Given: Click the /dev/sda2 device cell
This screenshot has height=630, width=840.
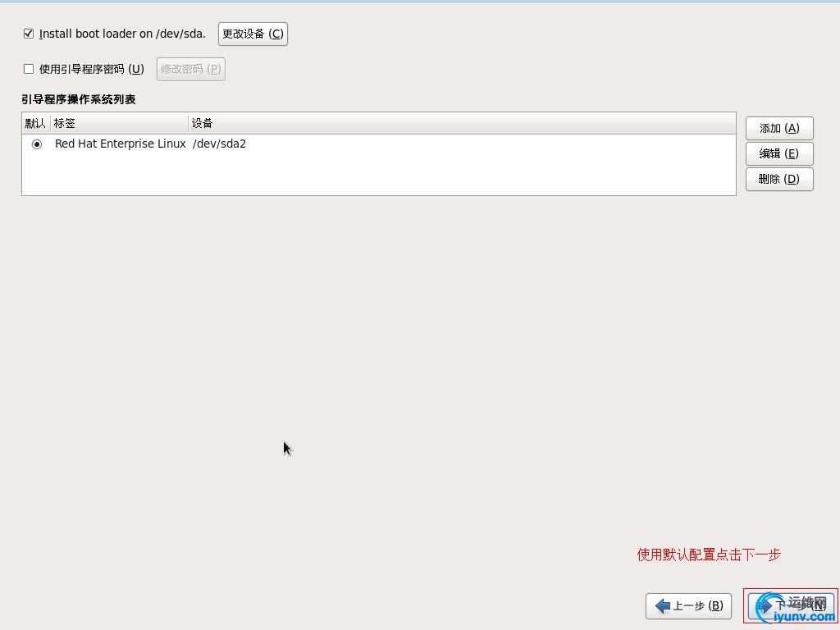Looking at the screenshot, I should (219, 144).
